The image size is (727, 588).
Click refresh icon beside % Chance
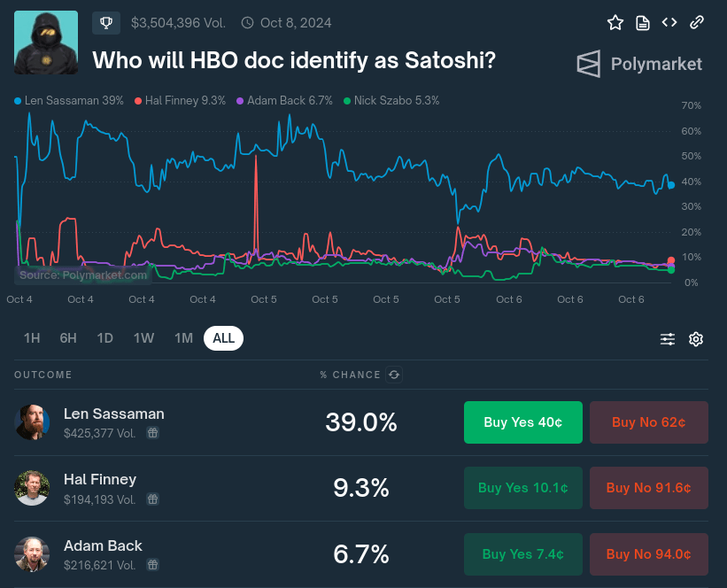pyautogui.click(x=394, y=375)
